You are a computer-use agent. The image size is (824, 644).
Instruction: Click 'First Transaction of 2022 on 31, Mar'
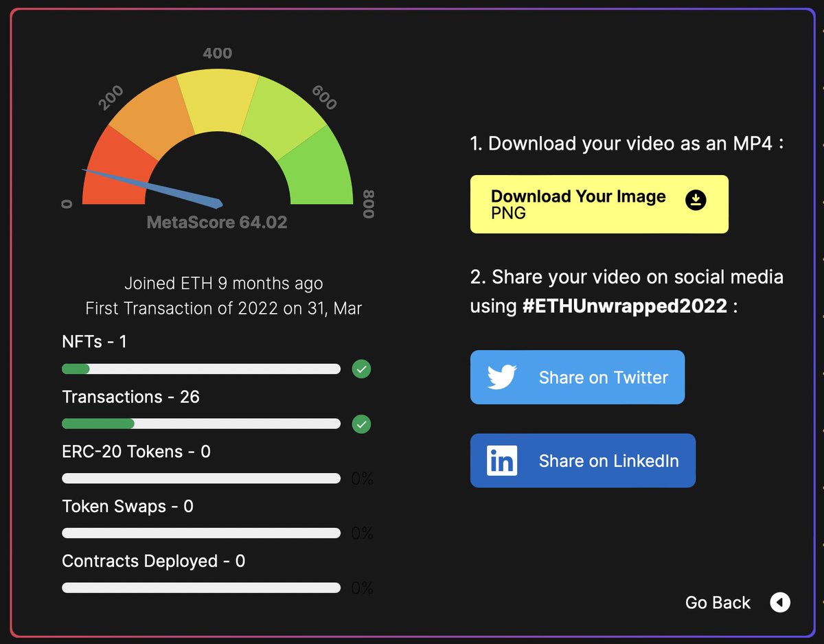coord(224,308)
